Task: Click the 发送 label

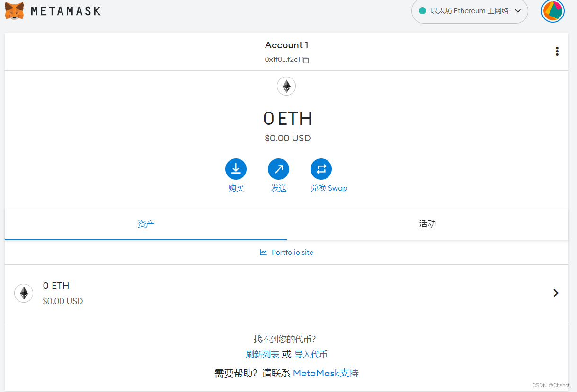Action: click(279, 188)
